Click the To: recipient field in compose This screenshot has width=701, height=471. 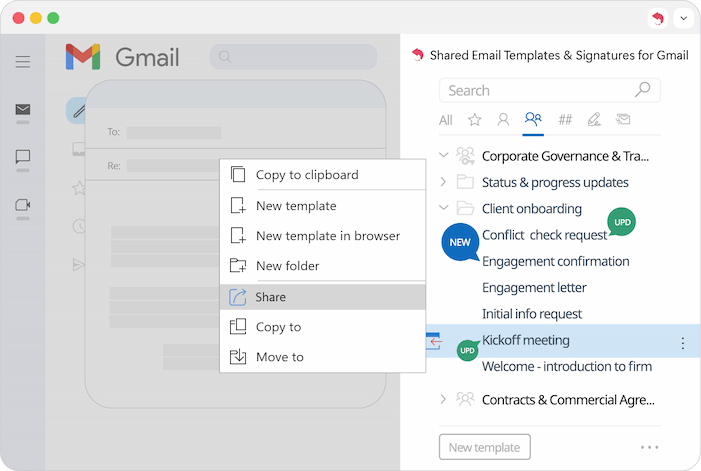click(x=173, y=133)
